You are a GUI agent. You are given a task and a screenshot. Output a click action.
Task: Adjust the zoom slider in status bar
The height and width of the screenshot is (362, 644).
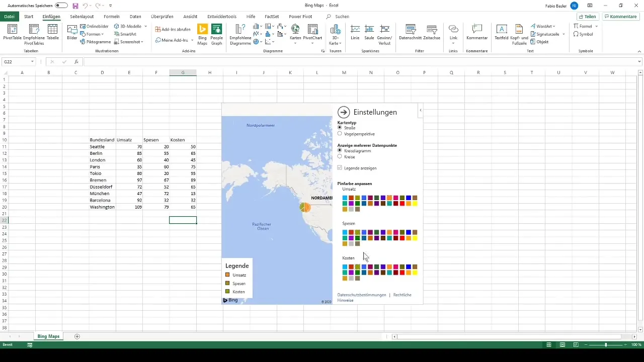point(606,345)
